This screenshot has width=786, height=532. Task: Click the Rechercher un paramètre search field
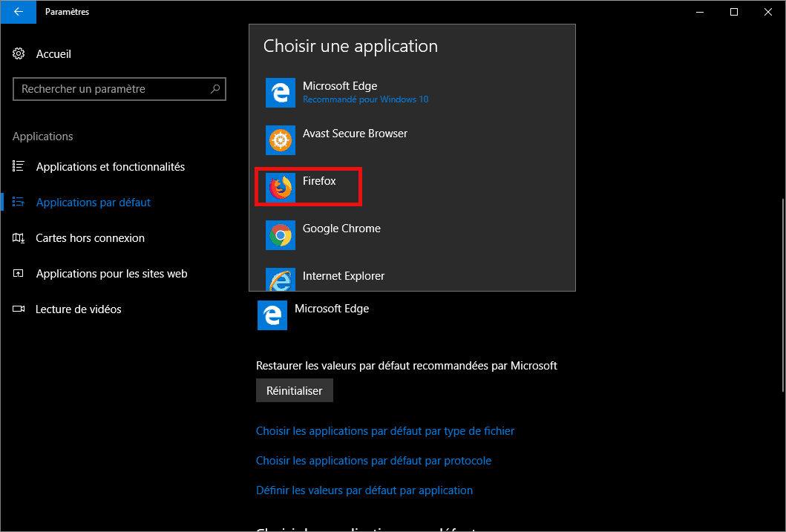[x=111, y=89]
